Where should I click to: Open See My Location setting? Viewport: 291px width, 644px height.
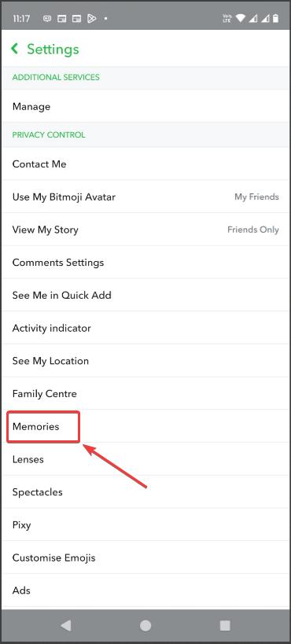(x=145, y=361)
